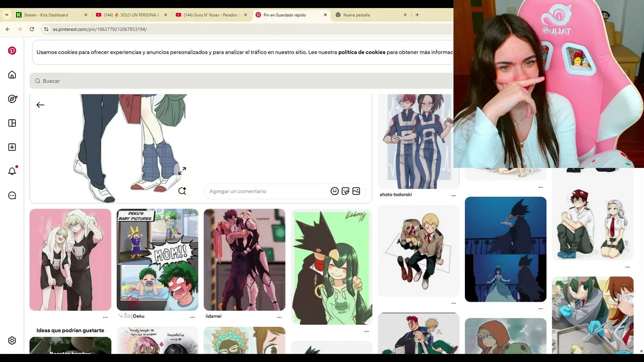Open the shoto todoroki pin title

(395, 195)
